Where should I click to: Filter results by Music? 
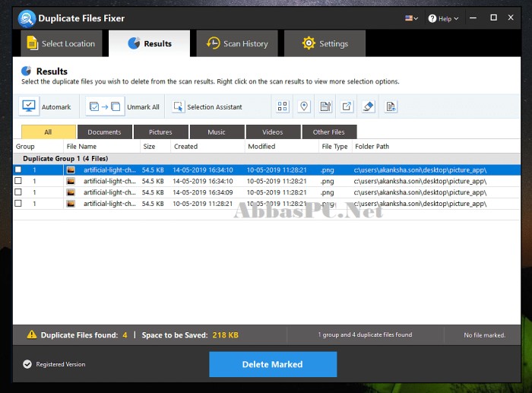click(x=217, y=132)
